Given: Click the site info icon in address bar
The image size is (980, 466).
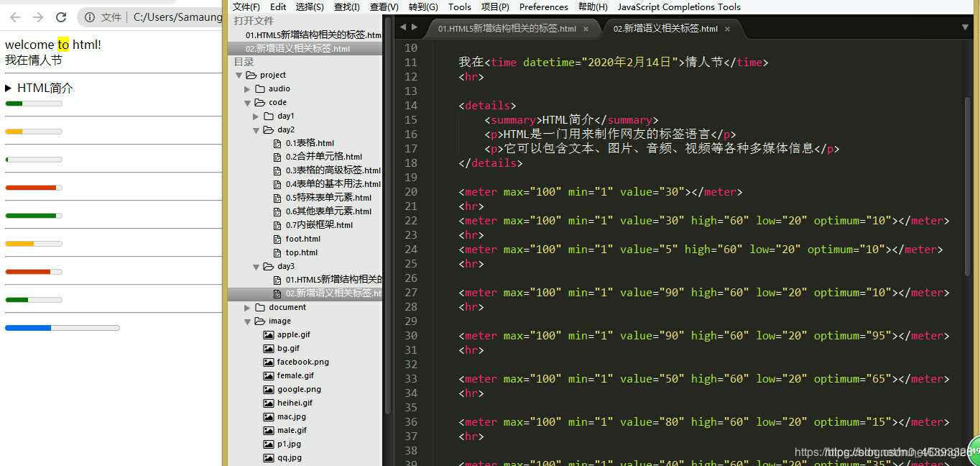Looking at the screenshot, I should (x=89, y=17).
